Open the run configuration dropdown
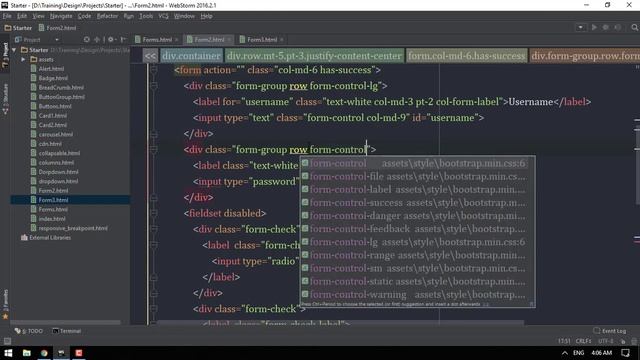Viewport: 640px width, 360px height. pyautogui.click(x=580, y=27)
